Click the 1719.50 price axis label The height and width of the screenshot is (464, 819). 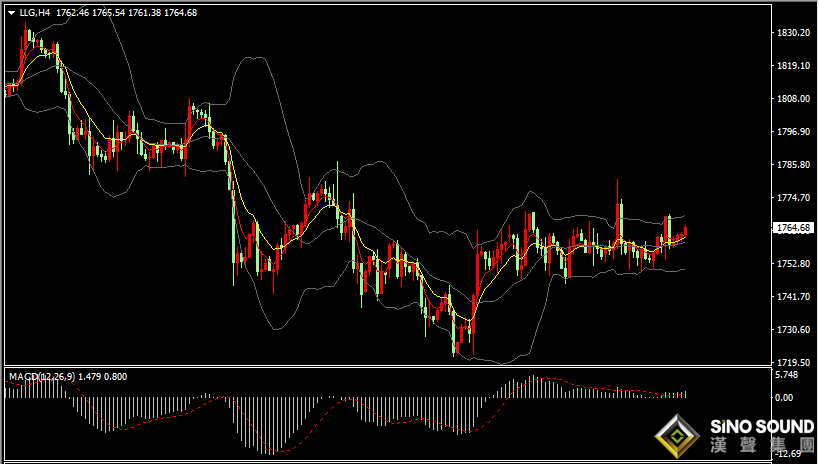point(793,362)
